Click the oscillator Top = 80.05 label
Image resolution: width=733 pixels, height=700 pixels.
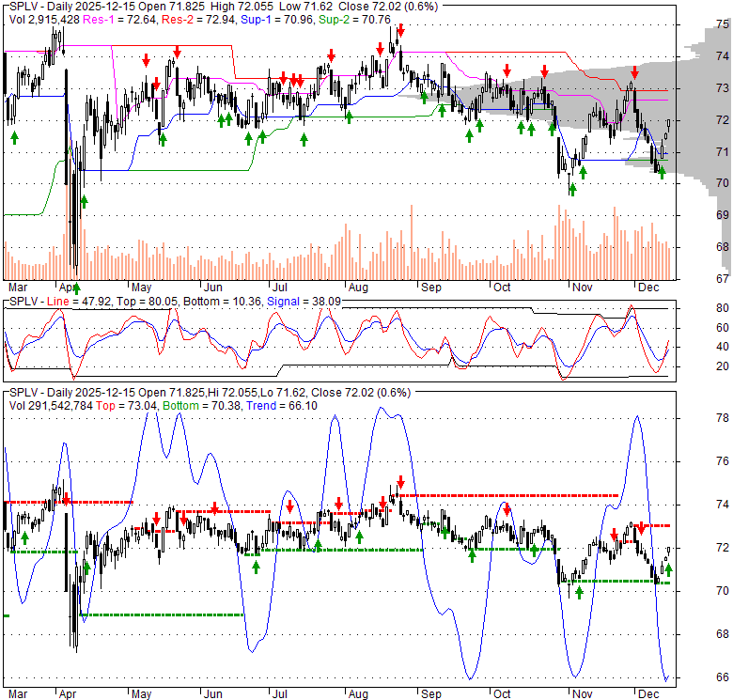147,302
